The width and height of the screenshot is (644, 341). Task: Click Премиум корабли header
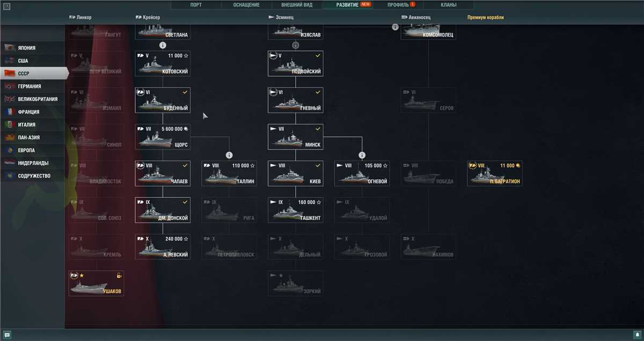coord(486,17)
